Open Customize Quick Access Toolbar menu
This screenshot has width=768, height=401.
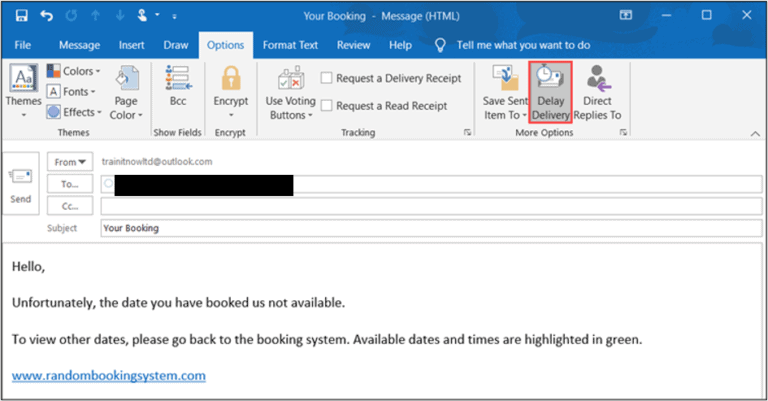(174, 17)
